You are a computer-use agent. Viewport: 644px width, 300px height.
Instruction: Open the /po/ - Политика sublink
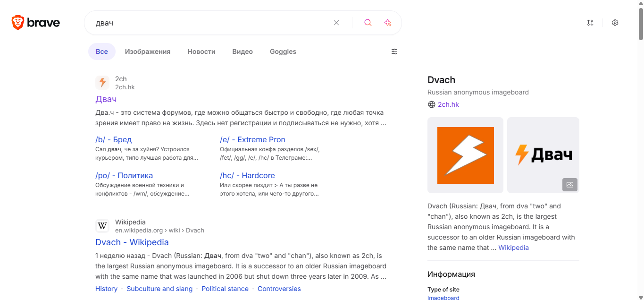tap(124, 175)
